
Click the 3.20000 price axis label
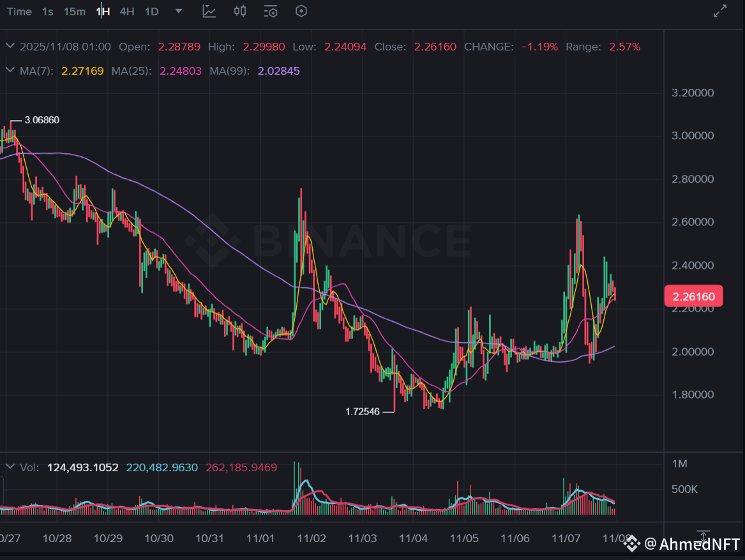692,93
